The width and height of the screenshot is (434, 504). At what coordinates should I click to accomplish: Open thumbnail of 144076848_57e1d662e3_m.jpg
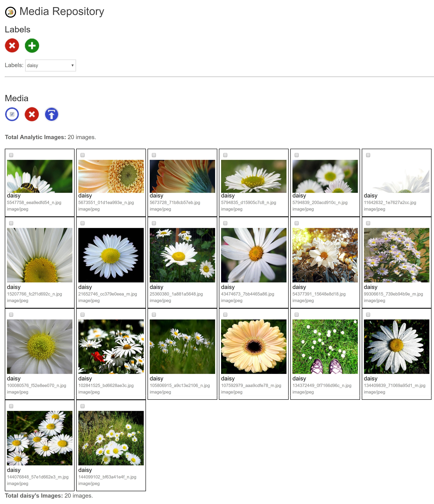pos(40,438)
